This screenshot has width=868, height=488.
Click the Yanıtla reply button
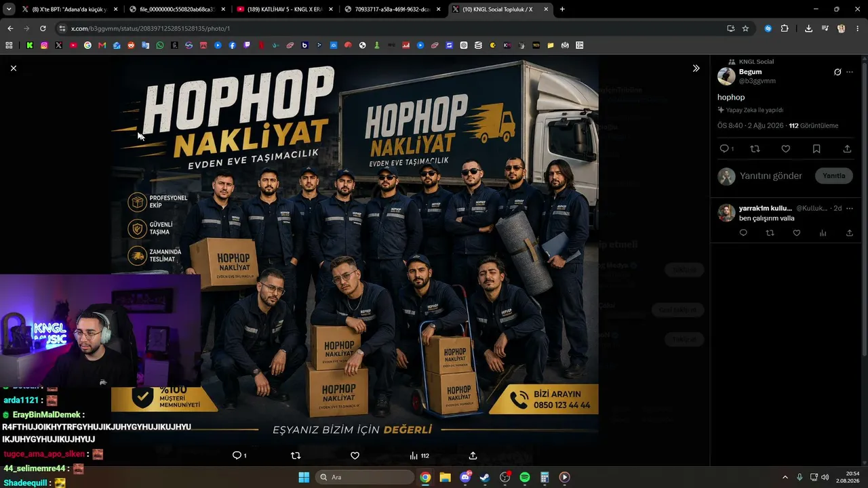point(834,176)
